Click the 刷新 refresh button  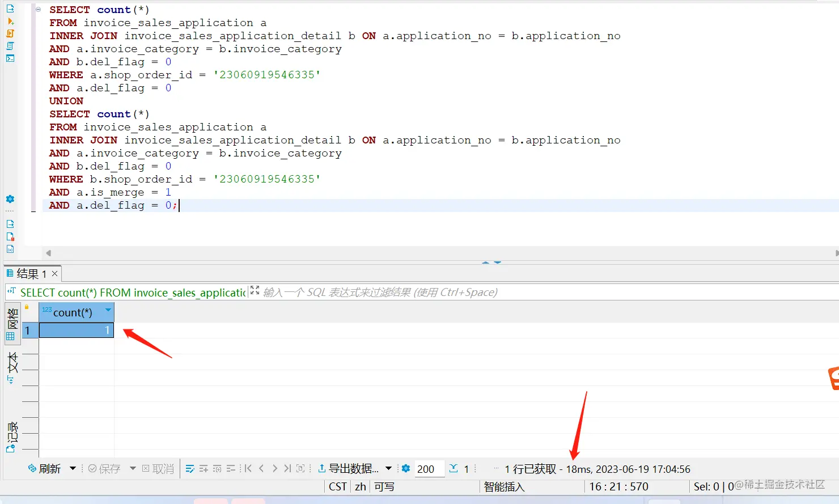[44, 469]
